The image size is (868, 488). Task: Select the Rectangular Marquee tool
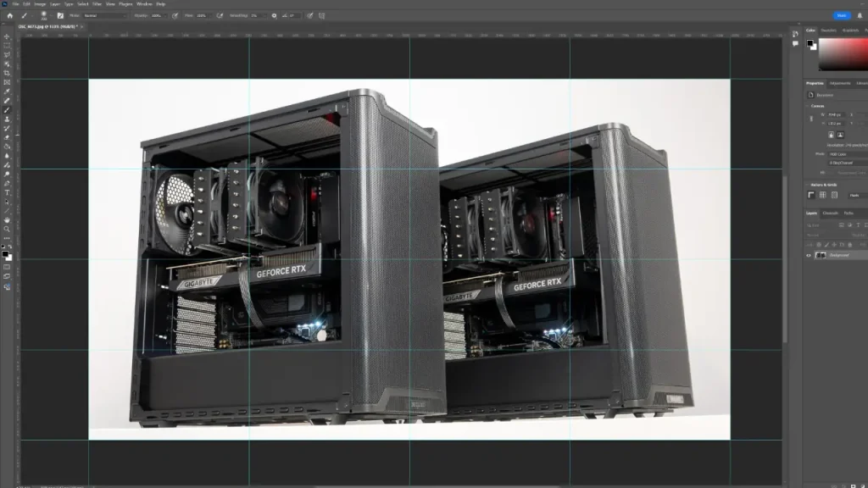(7, 46)
